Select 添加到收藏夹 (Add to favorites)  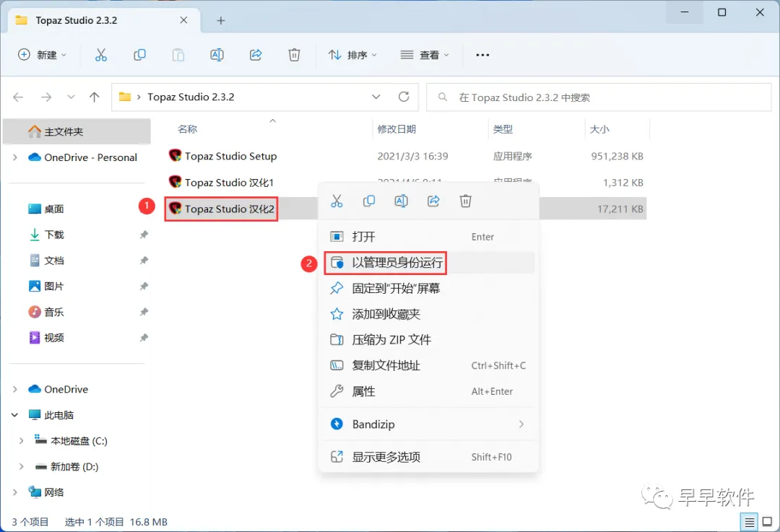tap(429, 314)
